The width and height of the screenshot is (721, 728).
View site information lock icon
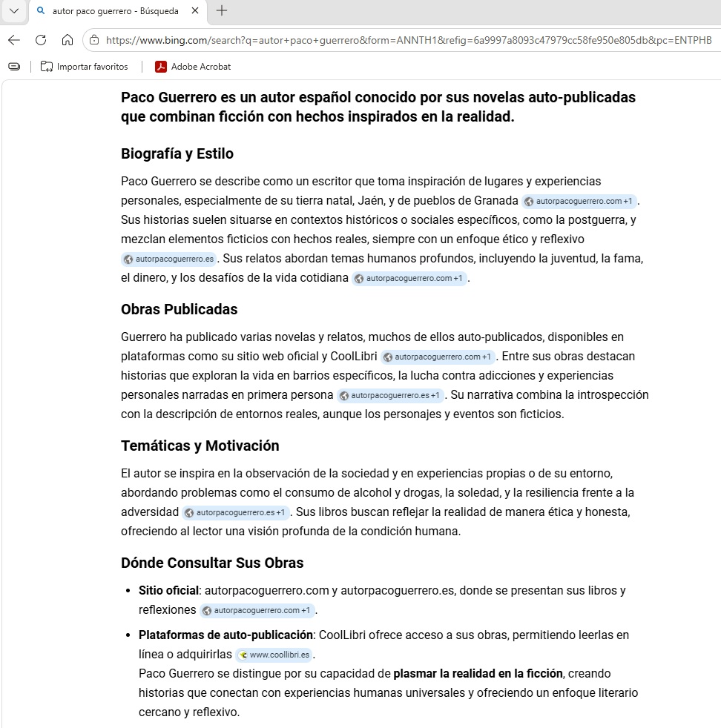click(x=94, y=40)
